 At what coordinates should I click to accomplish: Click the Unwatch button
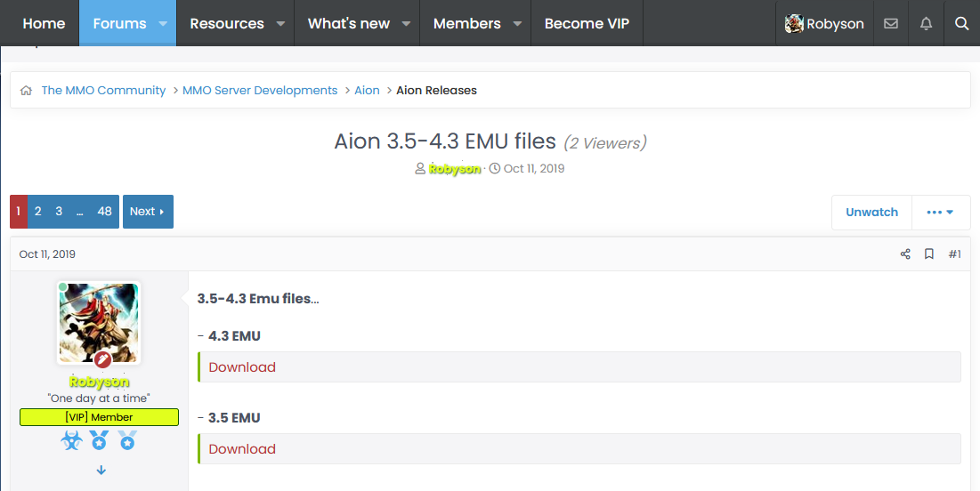tap(872, 213)
